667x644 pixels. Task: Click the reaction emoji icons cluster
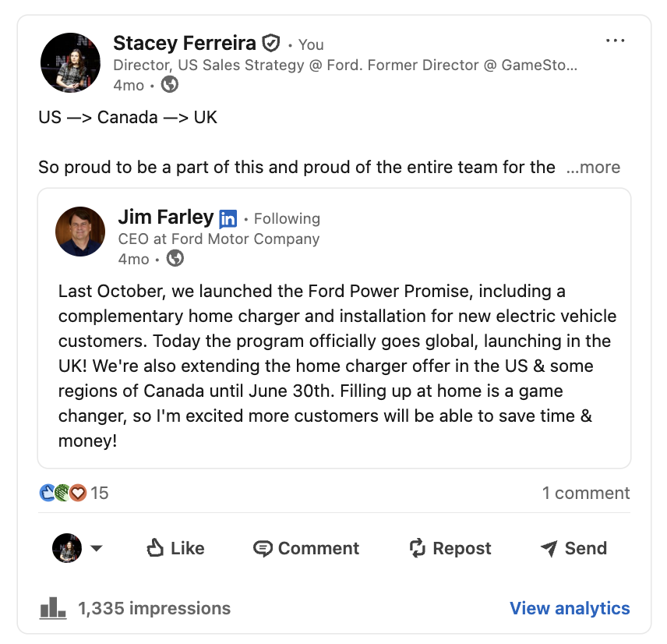[x=62, y=493]
